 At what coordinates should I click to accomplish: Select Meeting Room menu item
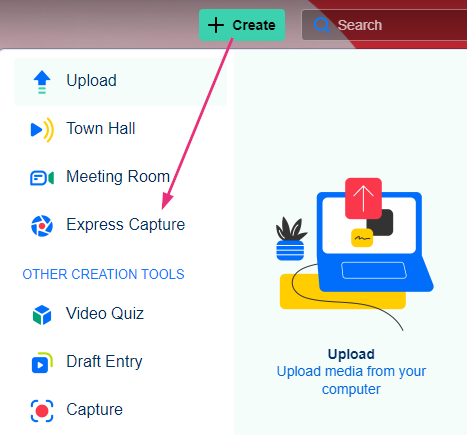[x=120, y=177]
